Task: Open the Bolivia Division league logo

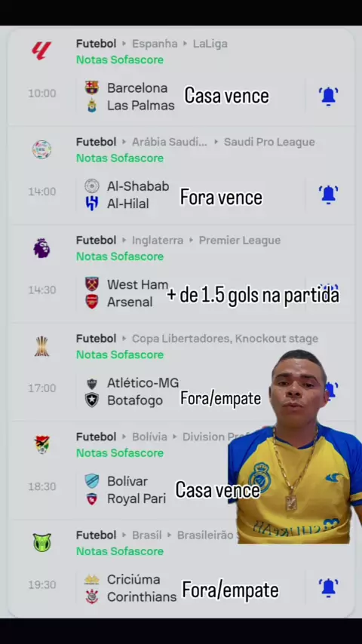Action: click(42, 444)
